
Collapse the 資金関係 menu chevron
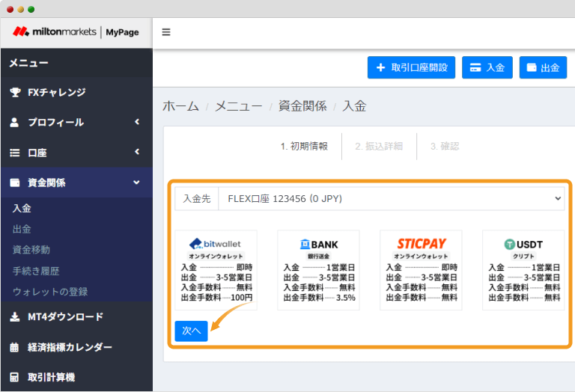click(136, 183)
